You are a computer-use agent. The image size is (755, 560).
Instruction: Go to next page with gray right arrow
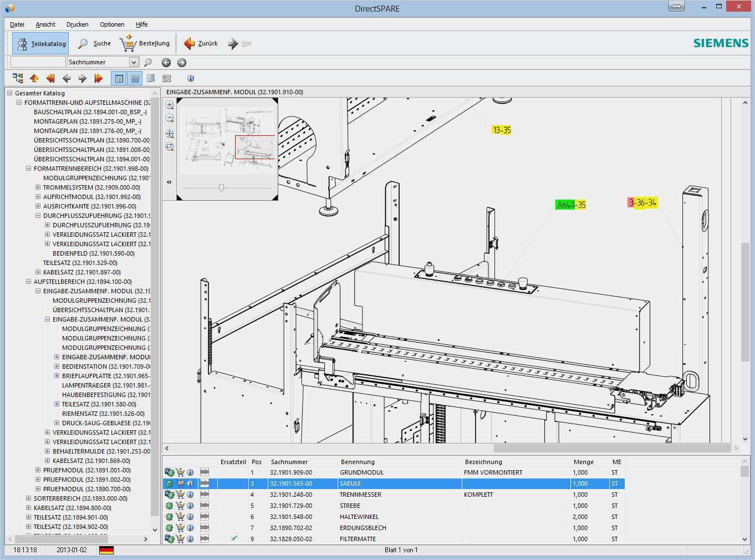[x=83, y=78]
